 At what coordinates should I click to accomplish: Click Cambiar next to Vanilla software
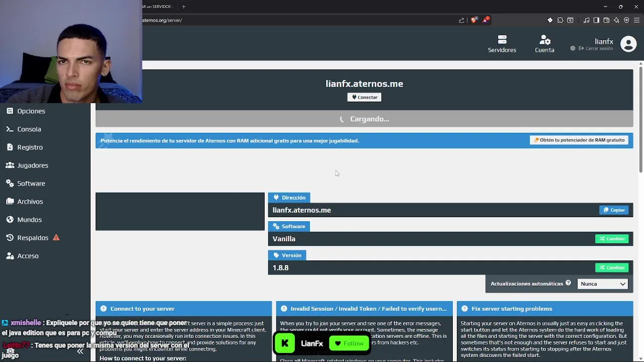point(612,239)
